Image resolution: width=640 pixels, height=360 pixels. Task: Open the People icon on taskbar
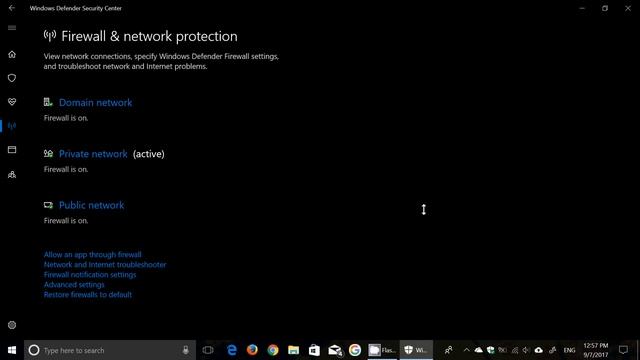click(448, 350)
